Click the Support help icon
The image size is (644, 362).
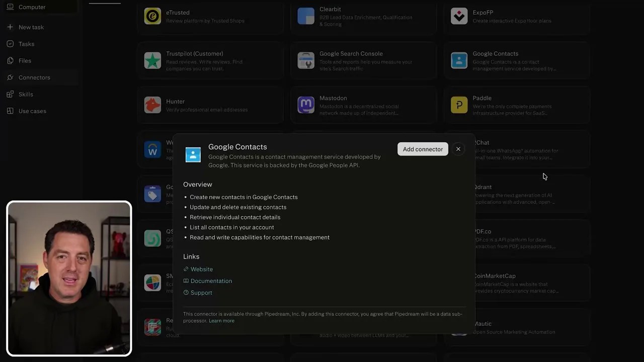(x=186, y=292)
